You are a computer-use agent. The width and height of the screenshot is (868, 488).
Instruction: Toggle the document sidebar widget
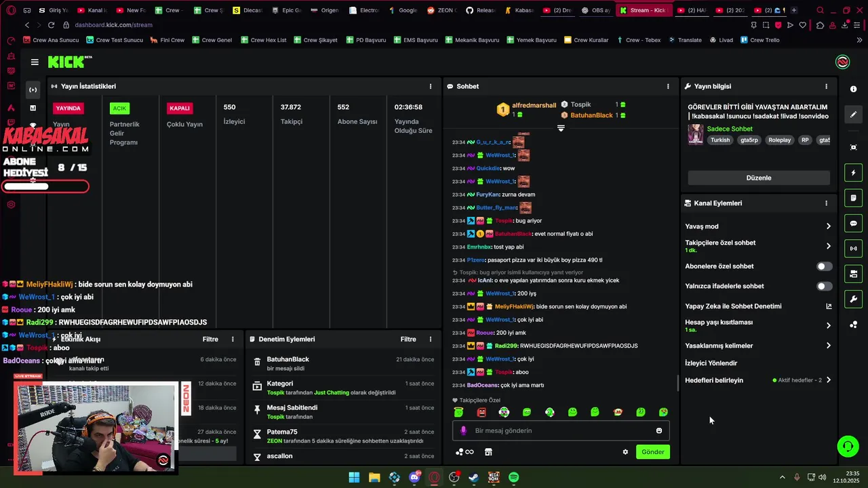[853, 198]
